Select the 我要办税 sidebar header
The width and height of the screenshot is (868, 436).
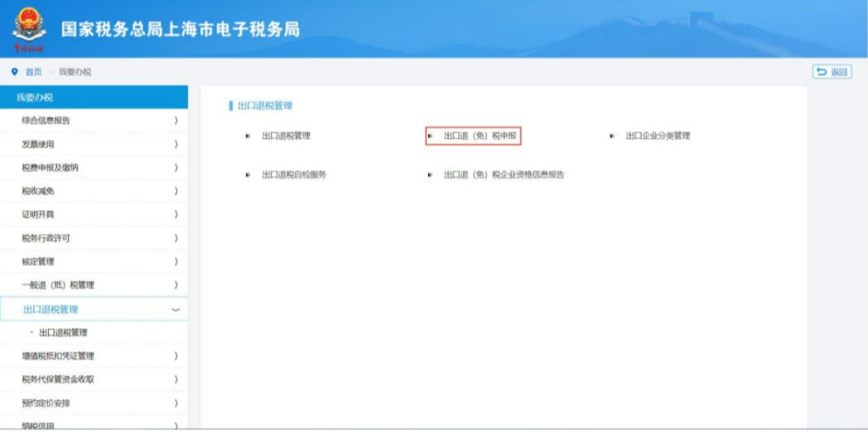94,98
